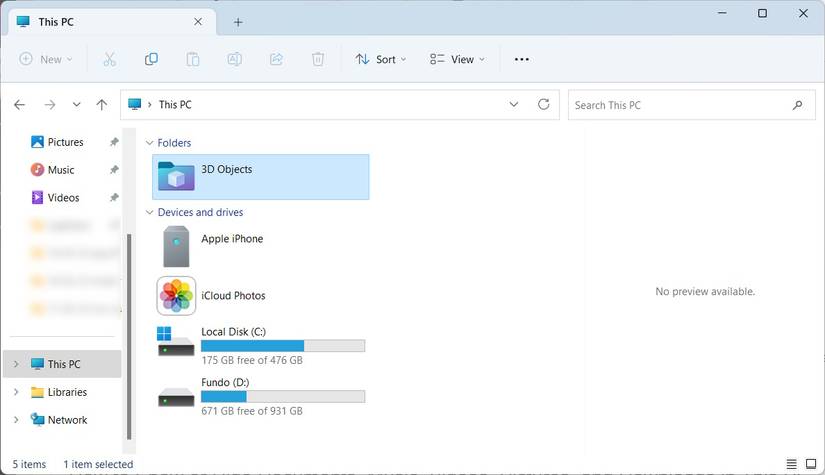
Task: Click '175 GB free of 476 GB' text
Action: pos(252,360)
